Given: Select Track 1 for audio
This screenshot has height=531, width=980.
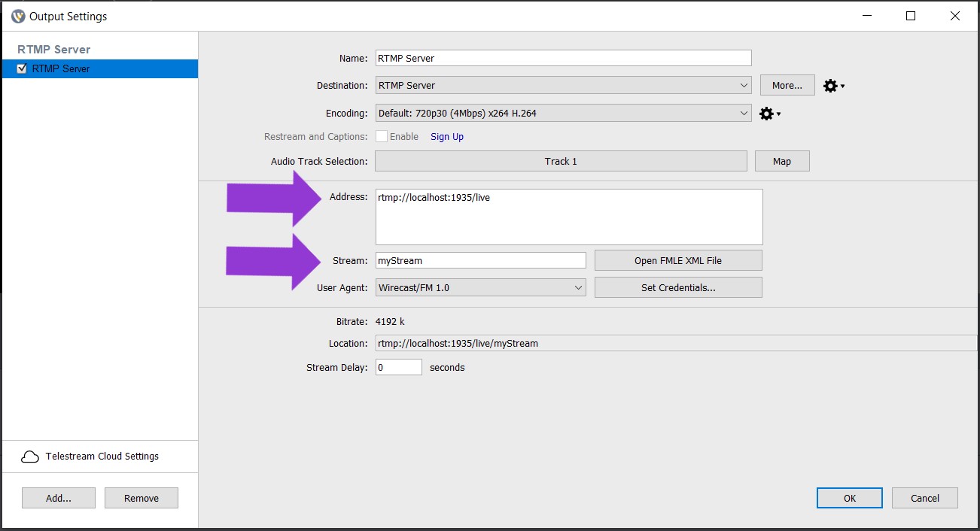Looking at the screenshot, I should click(x=561, y=160).
